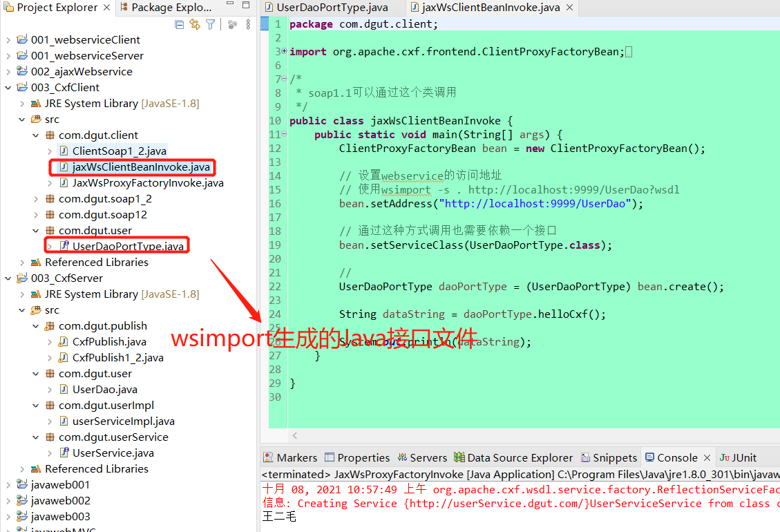Open the Data Source Explorer view icon
780x532 pixels.
pyautogui.click(x=513, y=457)
